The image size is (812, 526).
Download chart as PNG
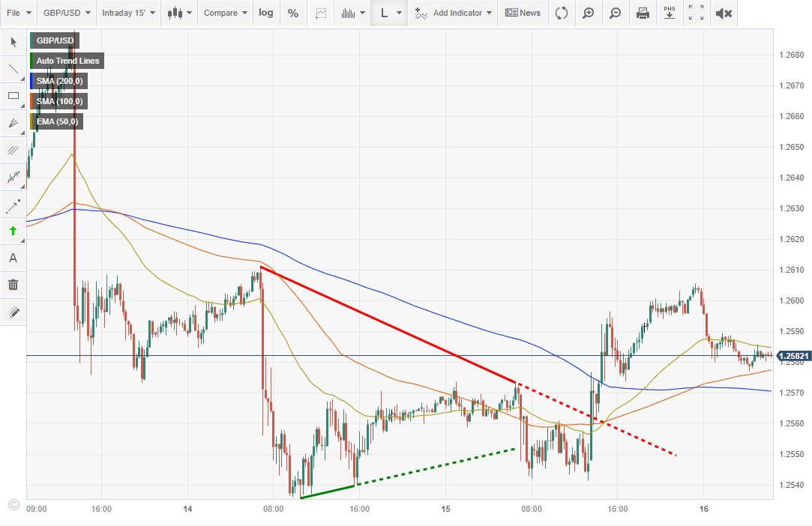point(670,13)
